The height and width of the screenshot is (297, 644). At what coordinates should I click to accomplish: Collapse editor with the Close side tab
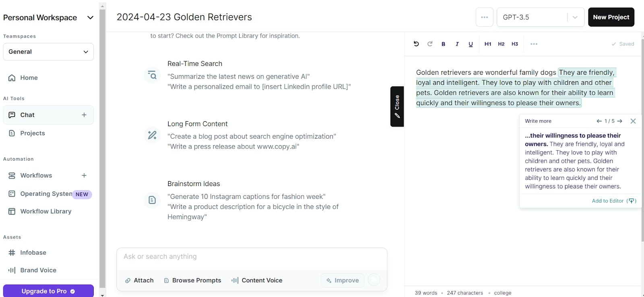tap(397, 107)
